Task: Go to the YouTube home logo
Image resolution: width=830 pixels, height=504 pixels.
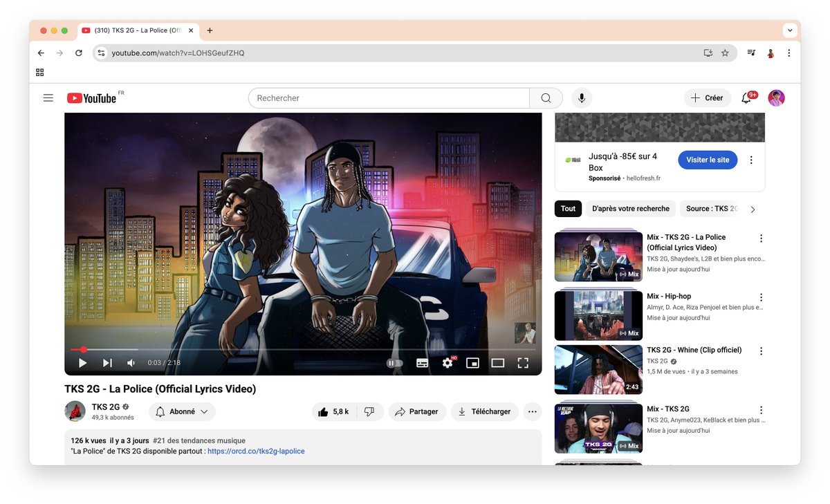Action: pos(92,98)
